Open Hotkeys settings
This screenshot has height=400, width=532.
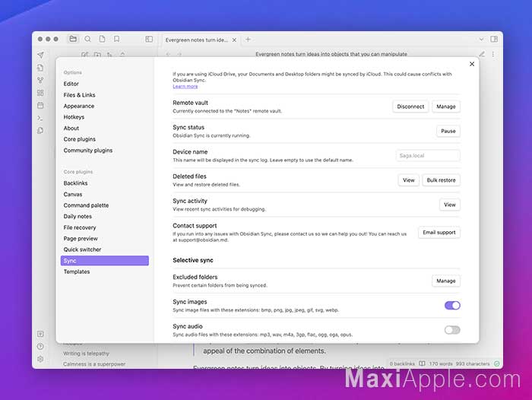(105, 117)
